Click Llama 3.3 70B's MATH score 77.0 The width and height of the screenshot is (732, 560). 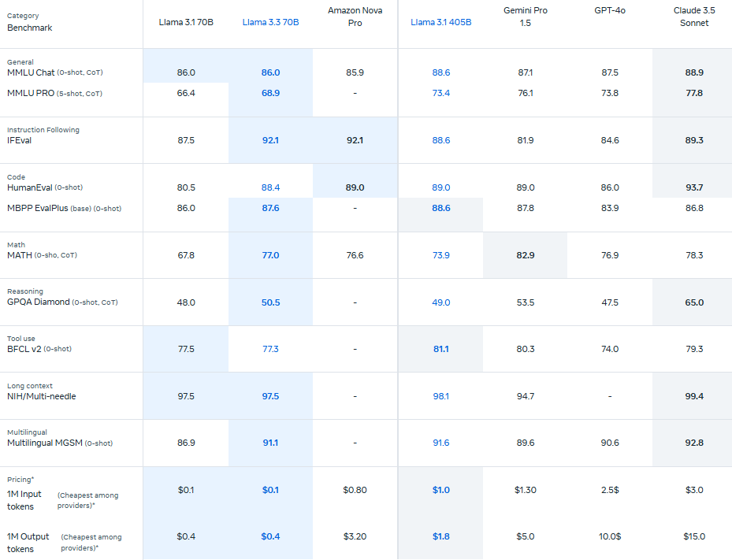pos(270,255)
